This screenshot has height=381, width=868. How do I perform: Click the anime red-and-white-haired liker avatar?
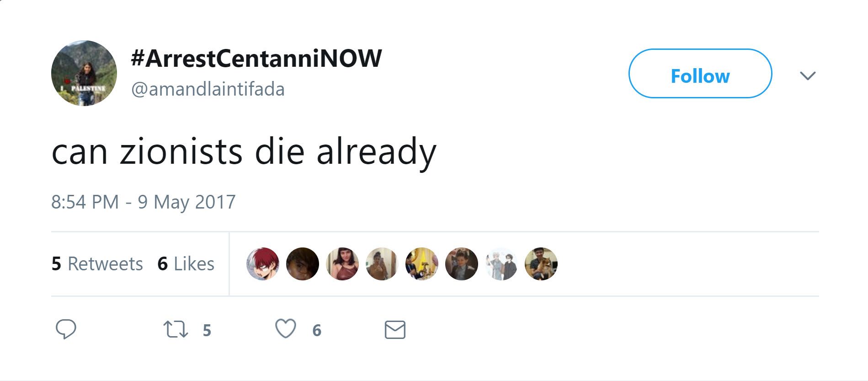click(x=263, y=264)
